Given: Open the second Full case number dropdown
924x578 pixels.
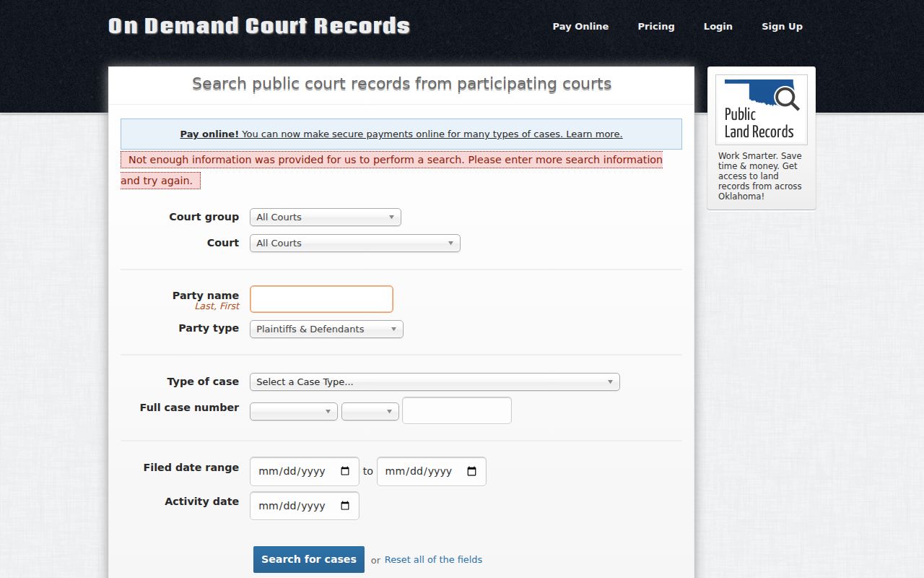Looking at the screenshot, I should [x=370, y=412].
